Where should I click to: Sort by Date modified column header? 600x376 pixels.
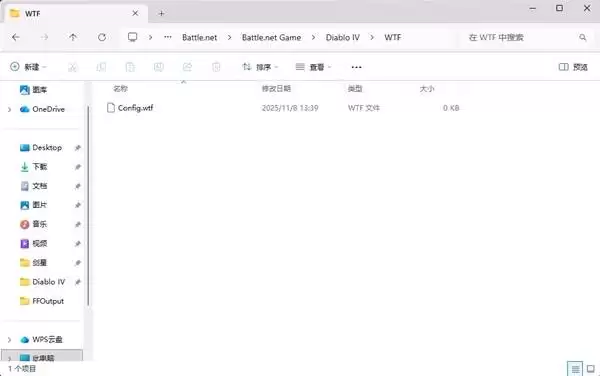(x=276, y=89)
